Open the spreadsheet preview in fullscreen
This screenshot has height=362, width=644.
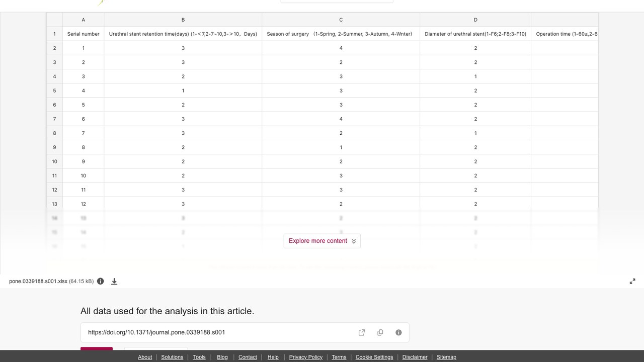tap(632, 282)
